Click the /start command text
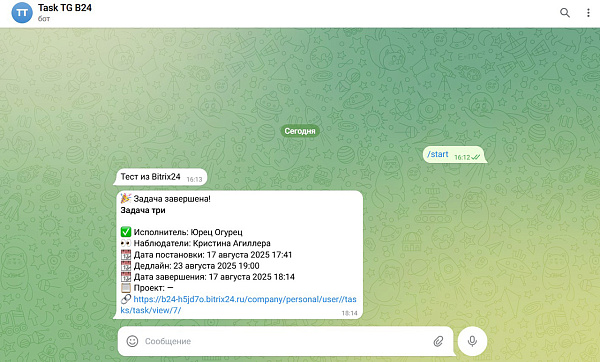This screenshot has width=600, height=362. [438, 154]
